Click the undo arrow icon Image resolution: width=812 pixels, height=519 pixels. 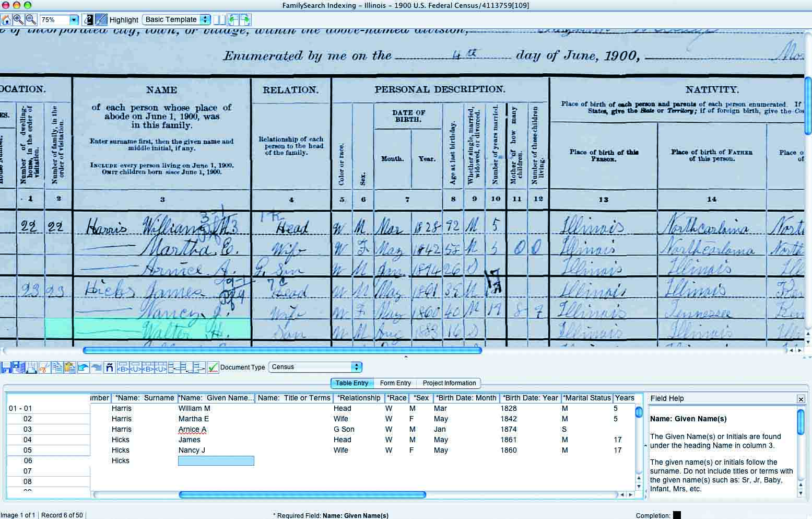[83, 367]
